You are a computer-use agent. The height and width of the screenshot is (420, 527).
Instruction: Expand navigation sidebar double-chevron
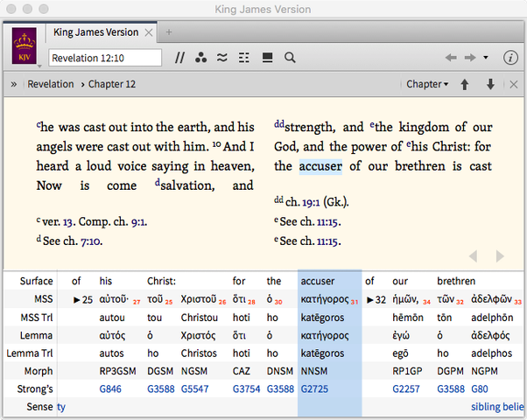pos(14,84)
